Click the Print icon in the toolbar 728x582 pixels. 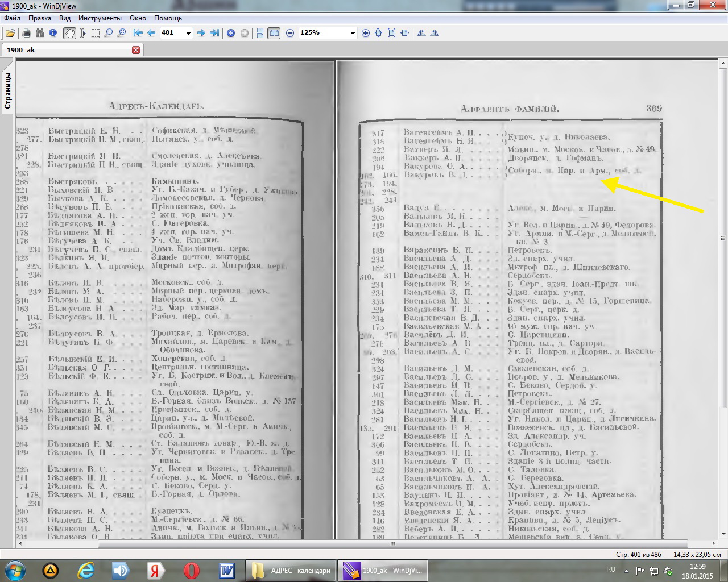coord(26,33)
